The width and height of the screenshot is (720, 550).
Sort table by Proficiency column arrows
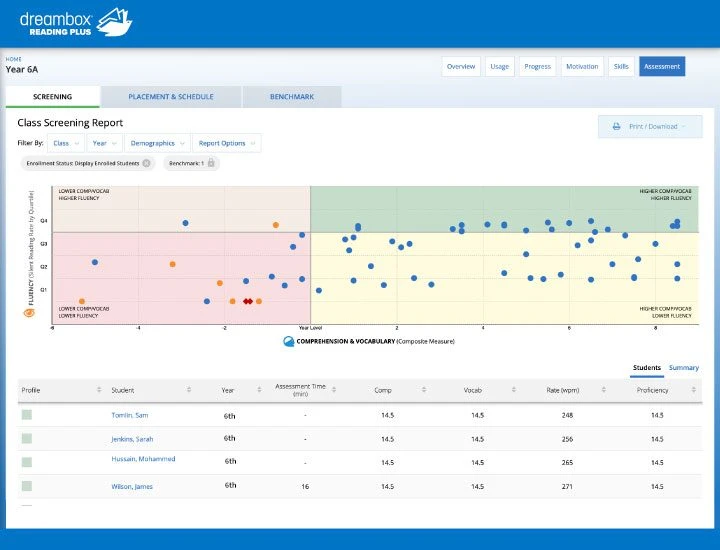tap(693, 390)
